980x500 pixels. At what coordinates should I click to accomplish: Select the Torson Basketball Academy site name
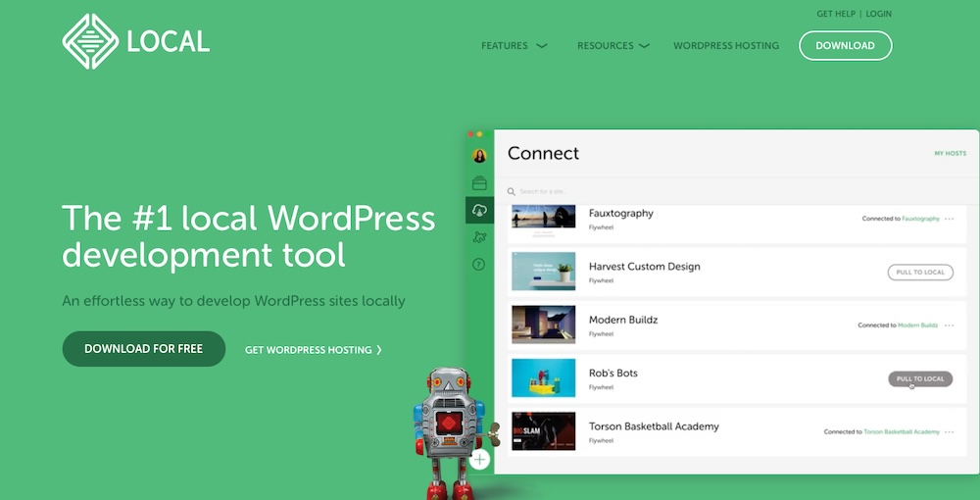654,426
